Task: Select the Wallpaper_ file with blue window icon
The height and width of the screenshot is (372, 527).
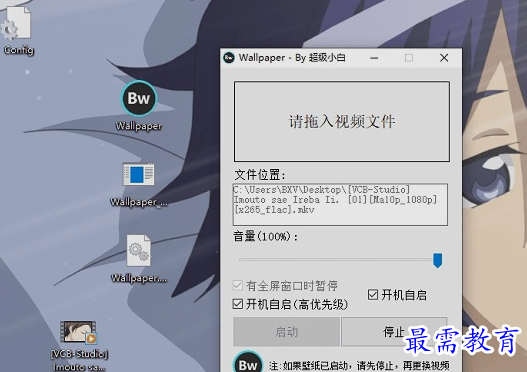Action: click(x=138, y=184)
